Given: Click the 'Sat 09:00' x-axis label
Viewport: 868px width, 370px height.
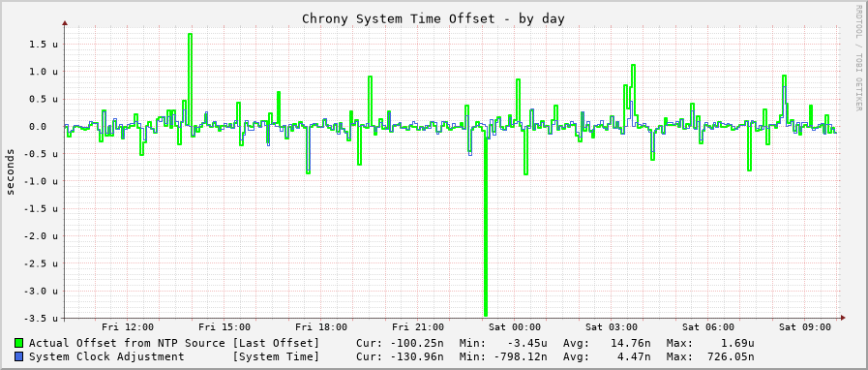Looking at the screenshot, I should [x=805, y=327].
